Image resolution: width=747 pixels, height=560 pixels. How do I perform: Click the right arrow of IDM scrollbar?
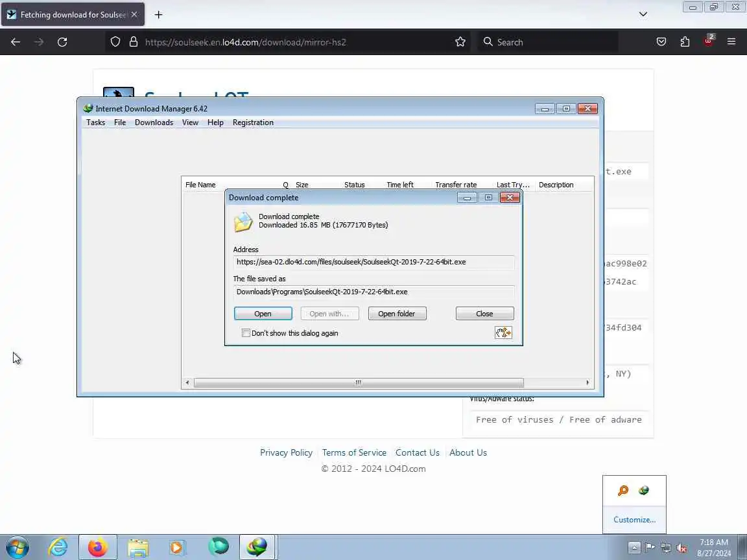[x=587, y=382]
